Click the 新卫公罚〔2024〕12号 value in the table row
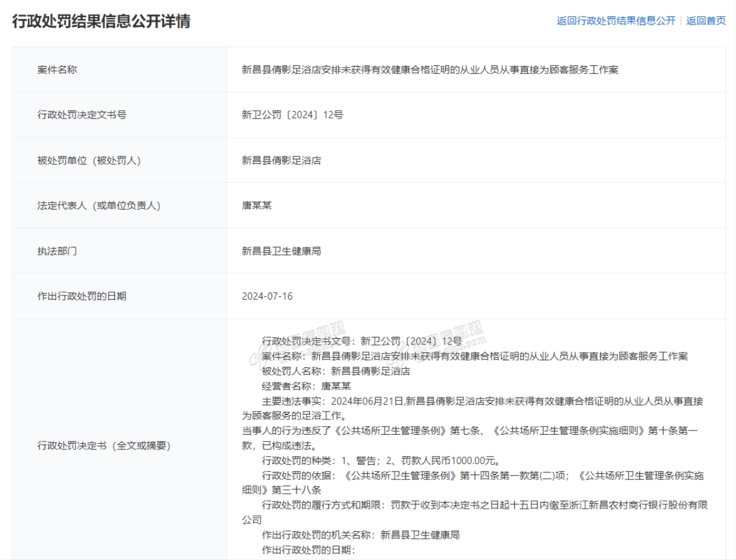The height and width of the screenshot is (560, 736). (292, 115)
